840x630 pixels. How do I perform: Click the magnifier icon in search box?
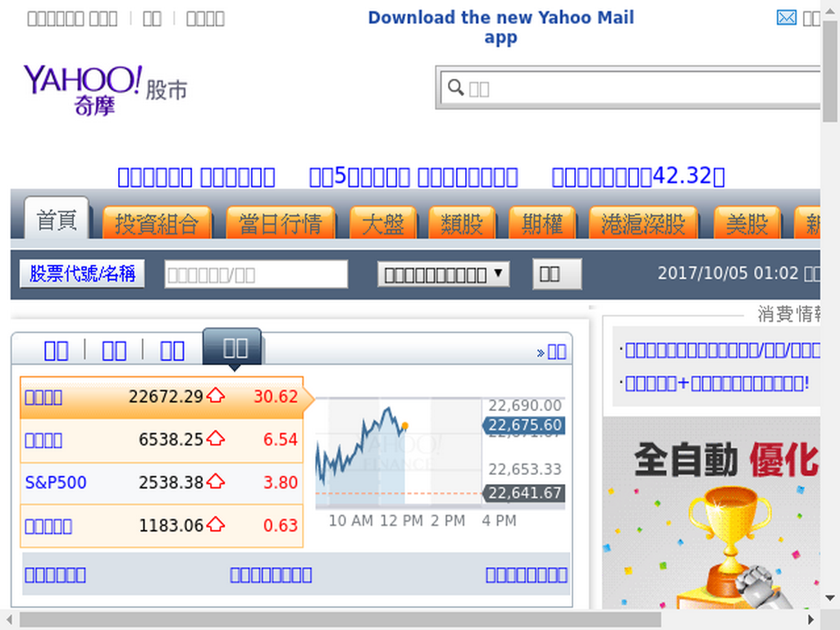(x=455, y=87)
